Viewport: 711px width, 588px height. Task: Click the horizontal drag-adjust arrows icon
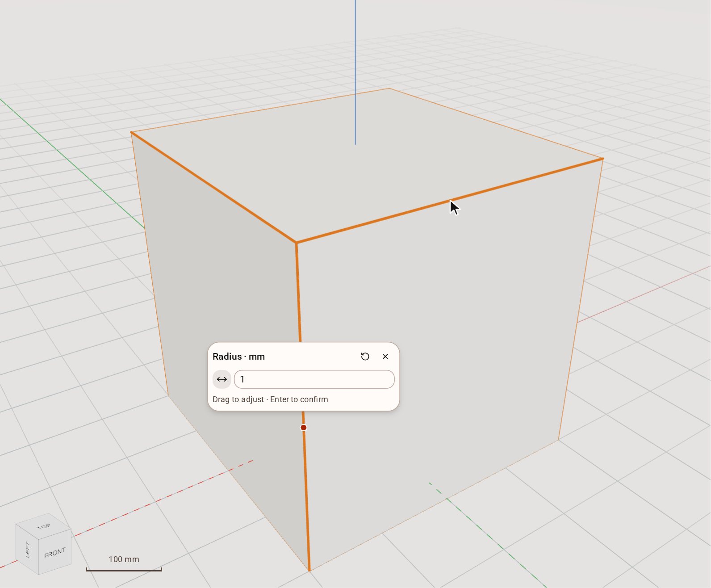(222, 379)
